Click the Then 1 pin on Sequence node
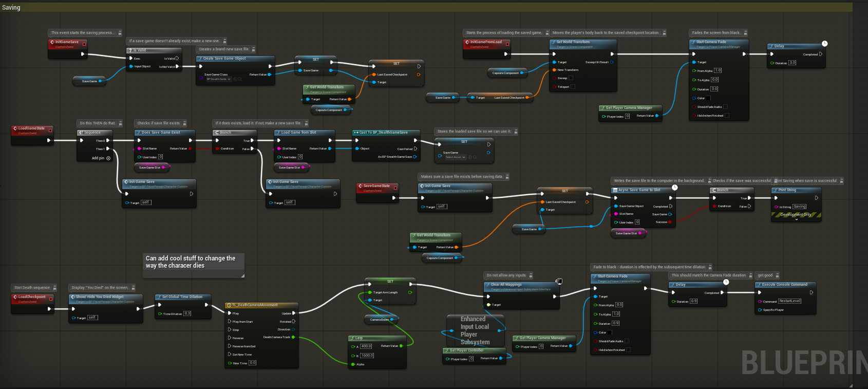868x389 pixels. pyautogui.click(x=108, y=149)
